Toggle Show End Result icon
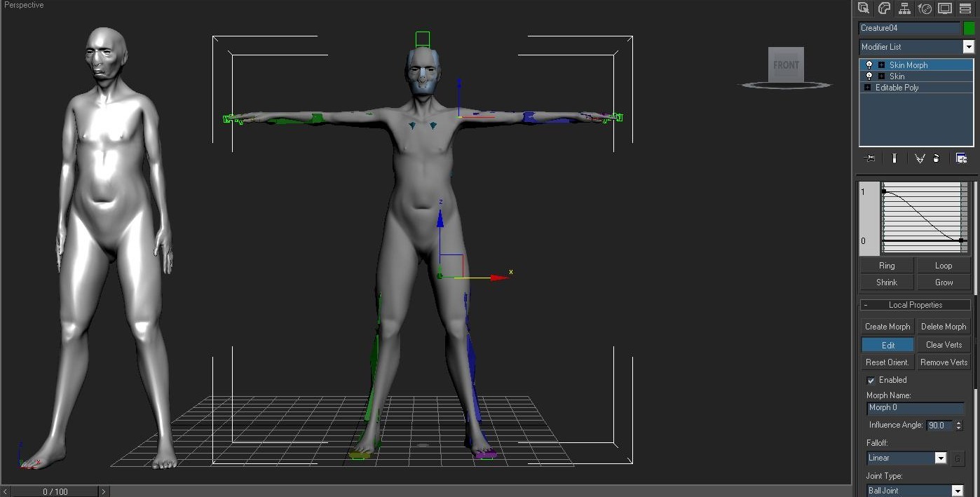 coord(894,158)
